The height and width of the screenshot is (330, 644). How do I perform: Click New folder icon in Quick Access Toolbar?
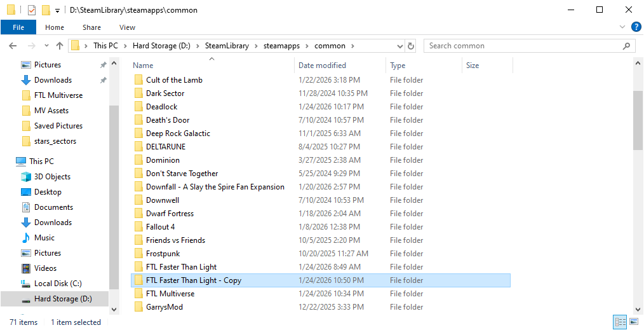pos(46,10)
